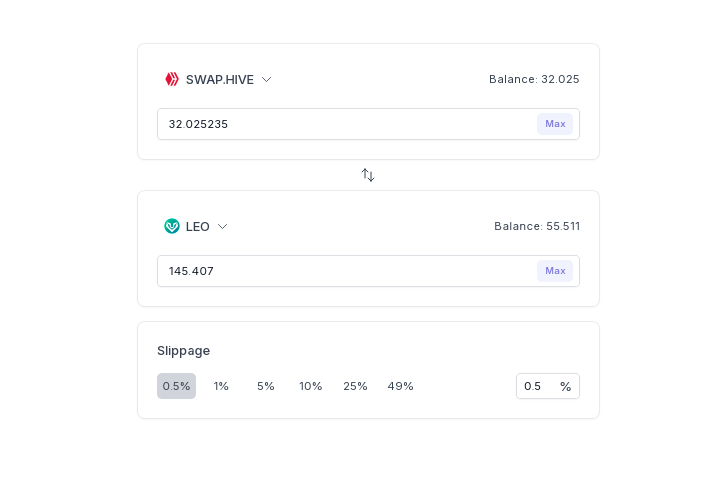Click the SWAP.HIVE Balance: 32.025 text
Viewport: 721px width, 501px height.
coord(534,79)
